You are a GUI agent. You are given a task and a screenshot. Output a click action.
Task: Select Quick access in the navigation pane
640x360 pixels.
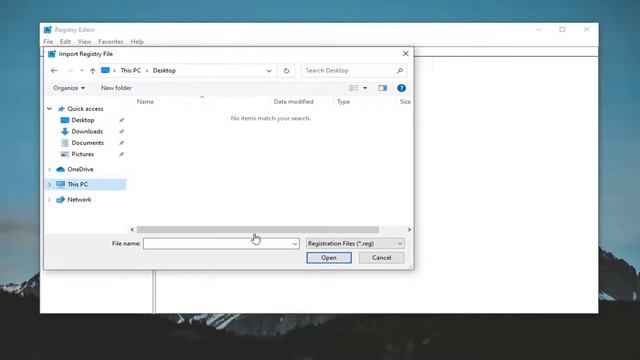point(85,109)
